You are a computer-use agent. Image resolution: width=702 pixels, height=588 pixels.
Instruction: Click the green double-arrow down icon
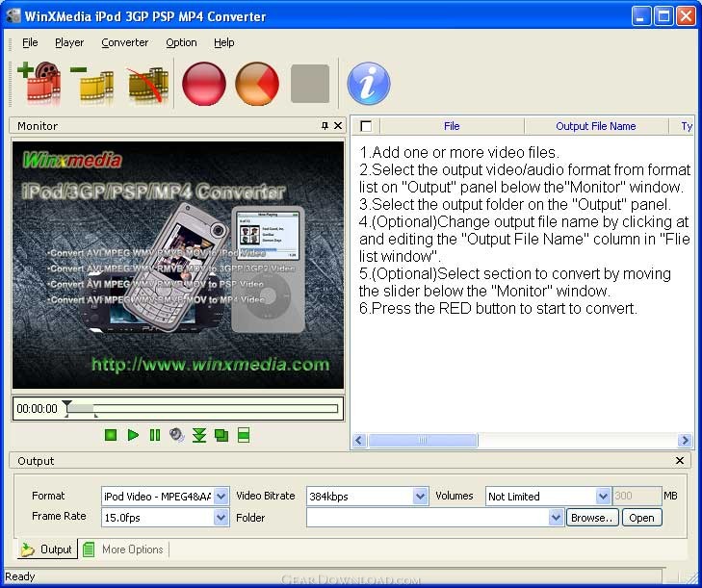199,435
